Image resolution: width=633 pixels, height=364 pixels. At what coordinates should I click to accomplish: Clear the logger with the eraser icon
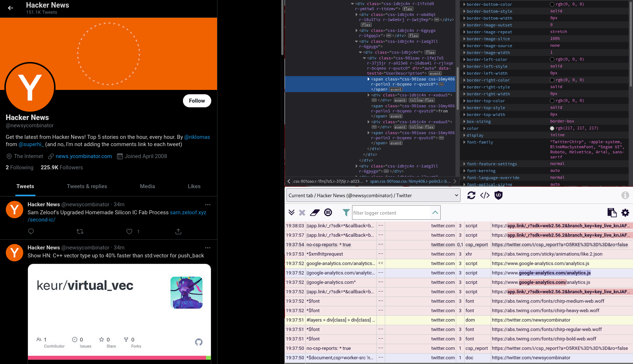point(315,212)
